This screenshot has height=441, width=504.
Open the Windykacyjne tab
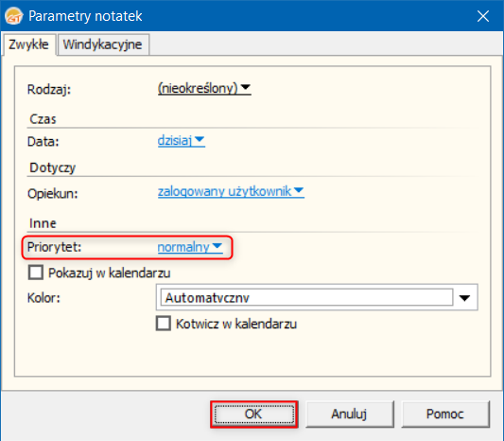pos(102,44)
